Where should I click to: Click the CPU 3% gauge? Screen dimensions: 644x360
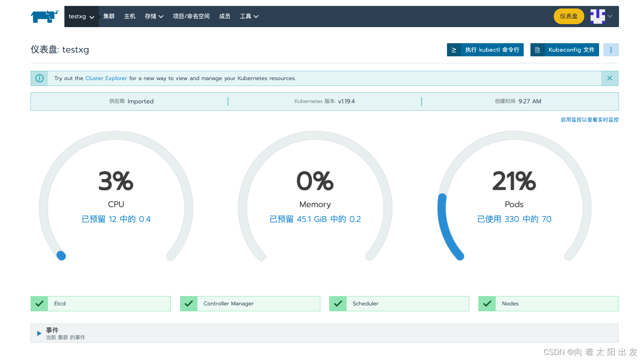[x=116, y=196]
